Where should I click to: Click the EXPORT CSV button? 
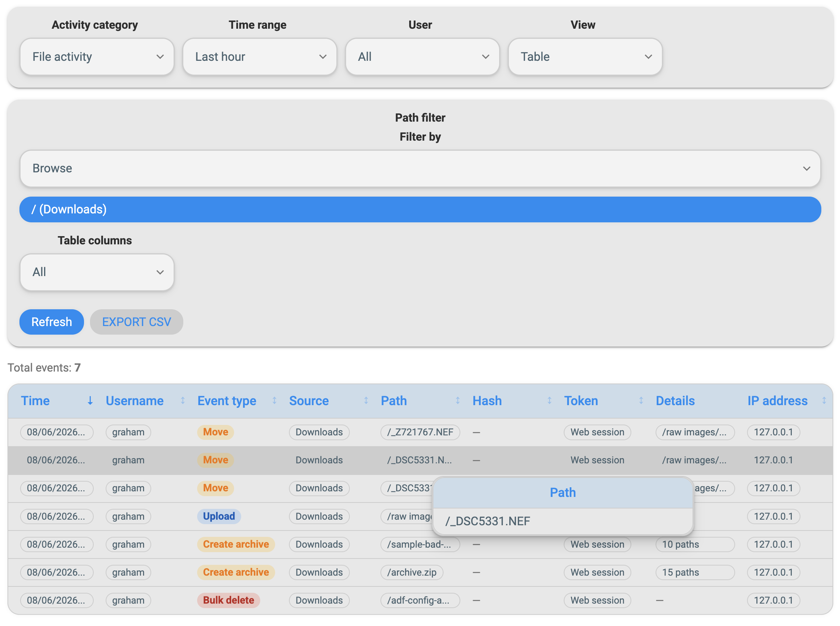137,322
